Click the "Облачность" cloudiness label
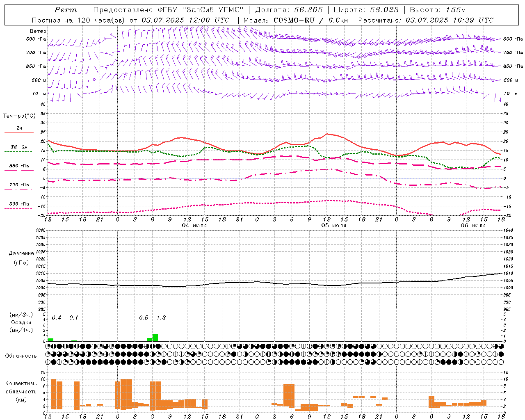Screen dimensions: 525x420 pyautogui.click(x=21, y=356)
